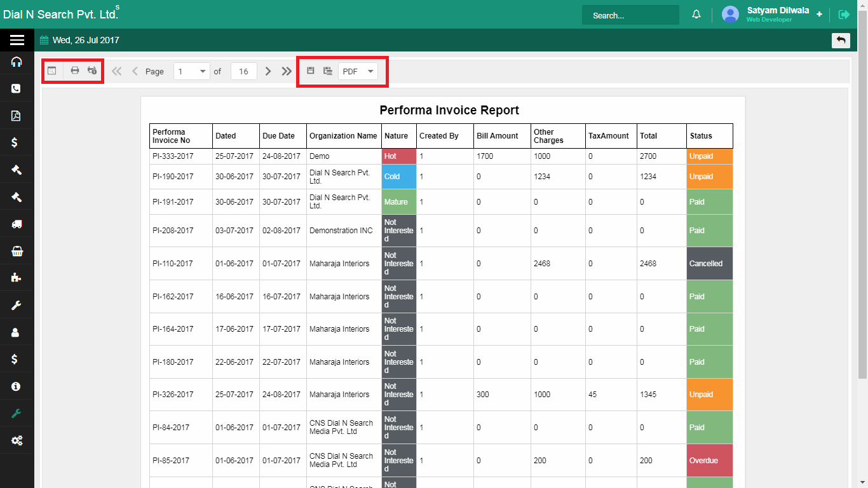Click the Demo organization cell

point(344,156)
